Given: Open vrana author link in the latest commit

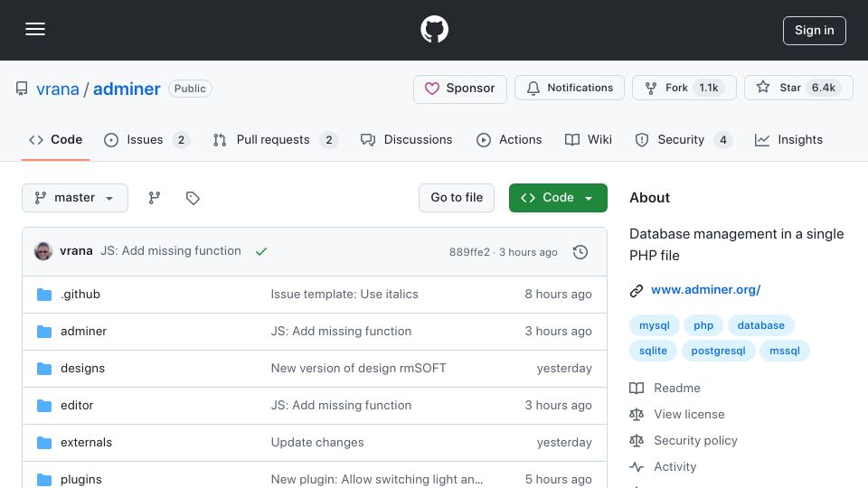Looking at the screenshot, I should (x=76, y=251).
